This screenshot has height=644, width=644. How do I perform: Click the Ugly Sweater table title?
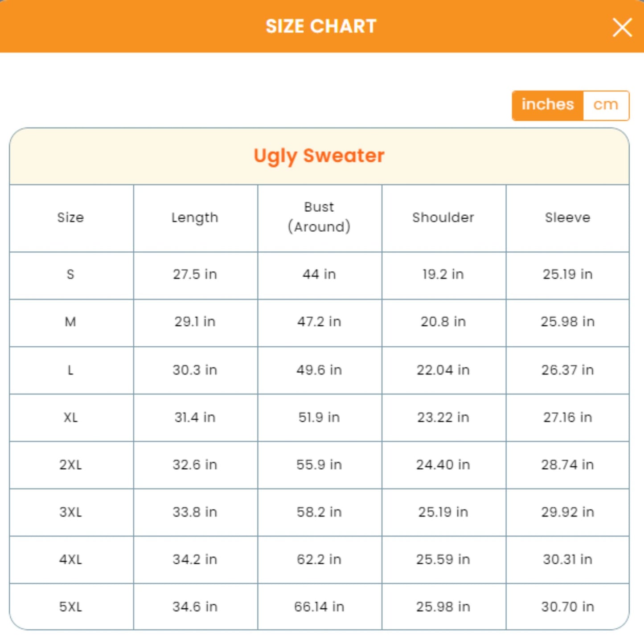[x=319, y=156]
